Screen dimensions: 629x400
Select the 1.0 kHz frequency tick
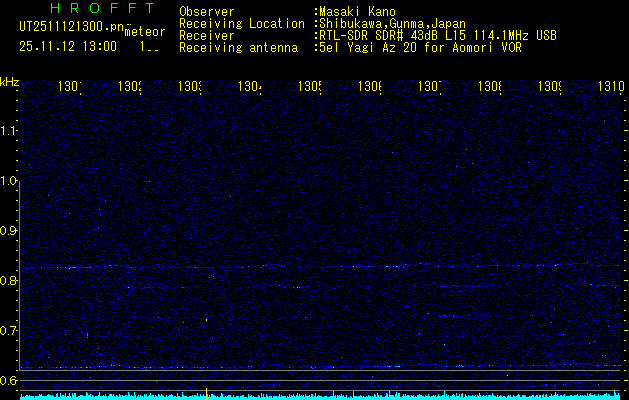pyautogui.click(x=9, y=181)
